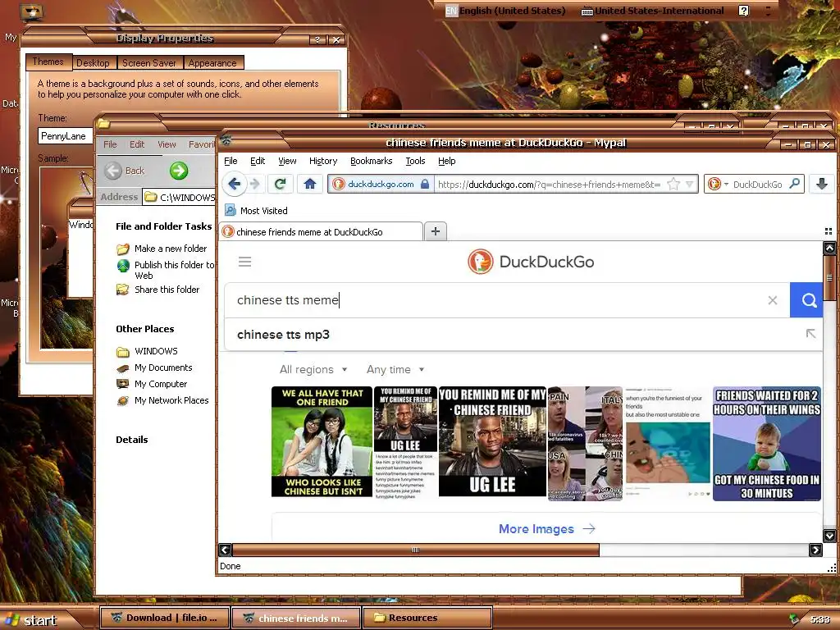Clear the search text with the X
Image resolution: width=840 pixels, height=630 pixels.
pos(773,300)
